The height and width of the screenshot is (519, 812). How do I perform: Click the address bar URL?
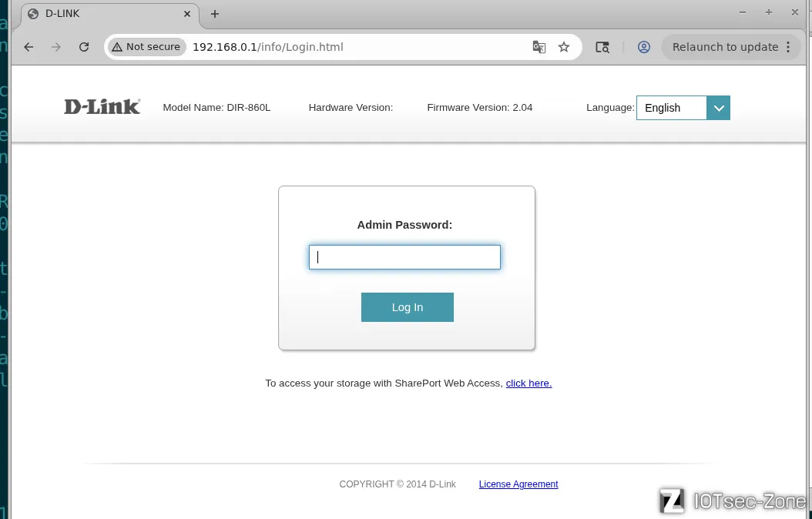(x=268, y=47)
